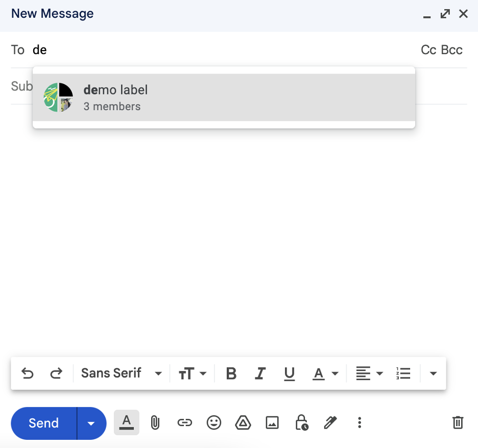478x448 pixels.
Task: Open the text size dropdown
Action: pyautogui.click(x=193, y=373)
